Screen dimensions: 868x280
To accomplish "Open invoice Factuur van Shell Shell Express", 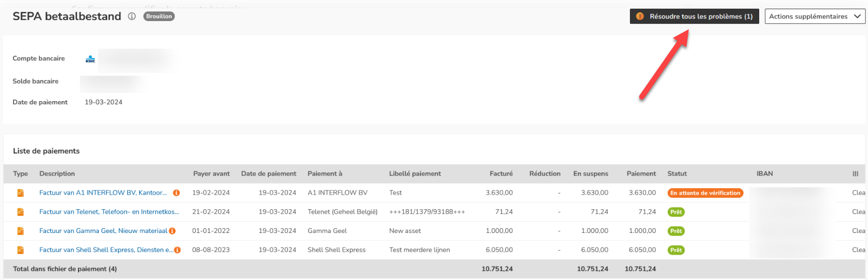I will [x=106, y=250].
